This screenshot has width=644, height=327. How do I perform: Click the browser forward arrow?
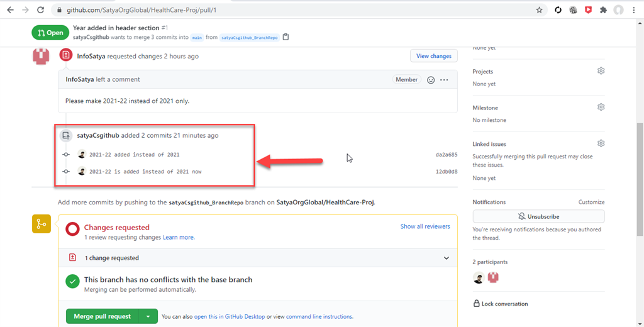(25, 10)
